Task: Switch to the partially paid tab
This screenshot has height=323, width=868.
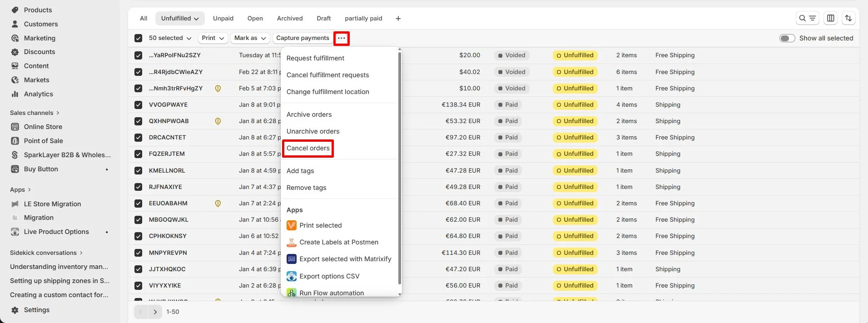Action: pyautogui.click(x=363, y=19)
